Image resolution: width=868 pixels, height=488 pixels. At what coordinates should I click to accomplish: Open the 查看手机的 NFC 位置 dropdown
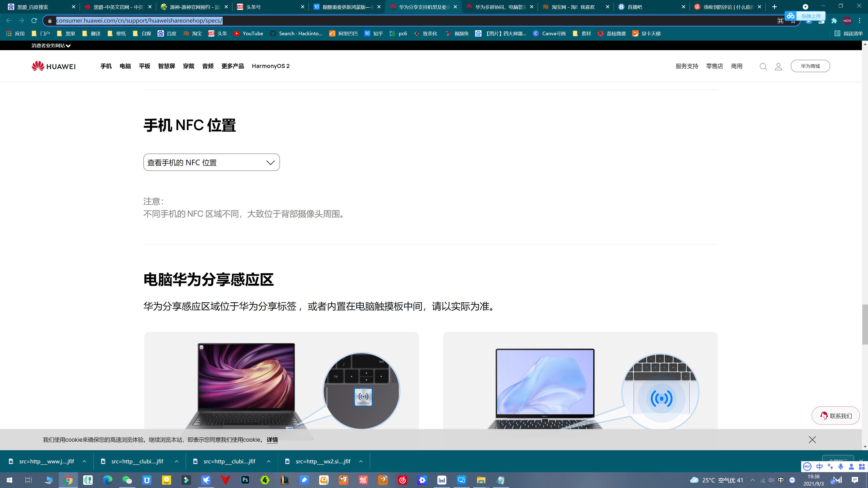coord(211,162)
